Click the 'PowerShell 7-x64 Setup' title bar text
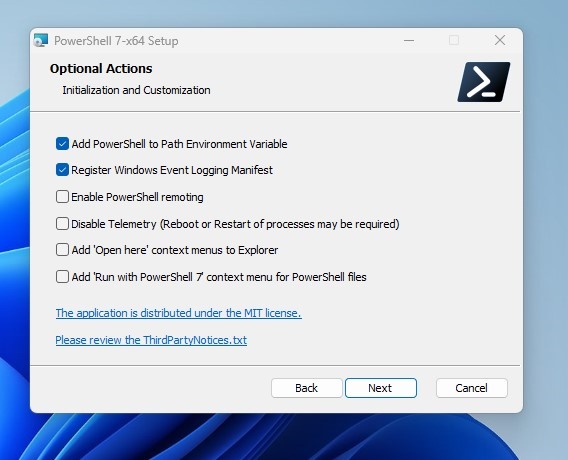The image size is (568, 460). [116, 41]
